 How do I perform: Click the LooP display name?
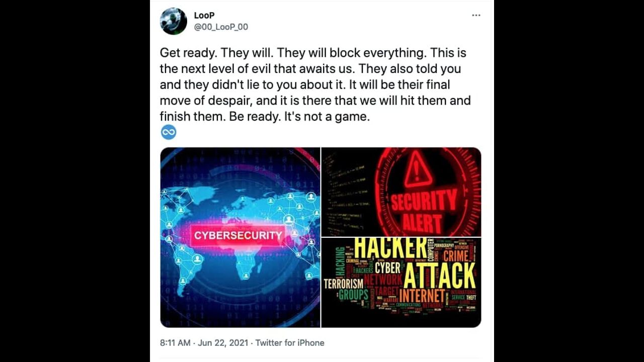204,16
